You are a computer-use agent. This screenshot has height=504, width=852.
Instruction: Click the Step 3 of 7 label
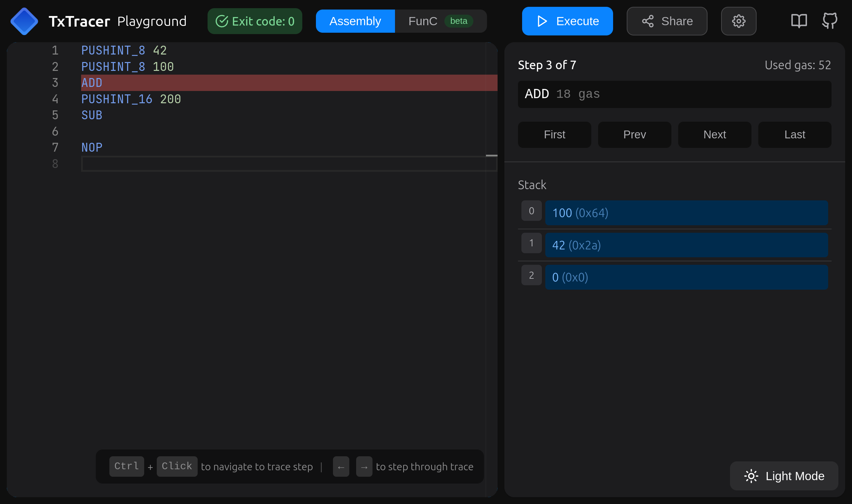tap(547, 65)
